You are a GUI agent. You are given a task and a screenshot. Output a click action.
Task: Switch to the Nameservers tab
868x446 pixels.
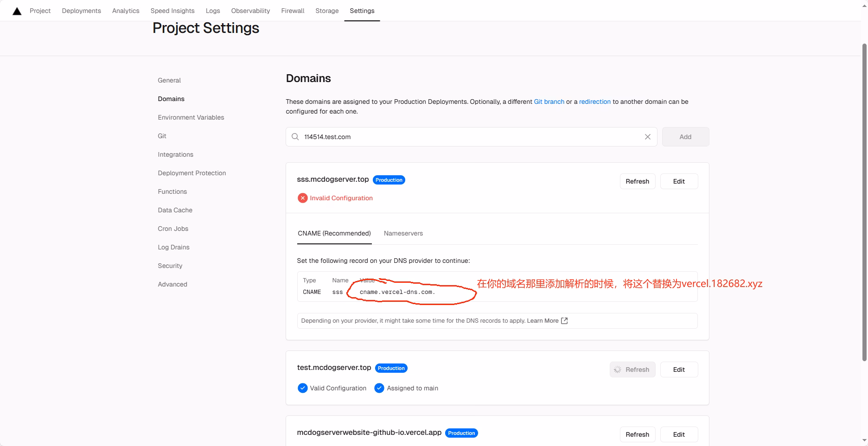click(x=403, y=233)
